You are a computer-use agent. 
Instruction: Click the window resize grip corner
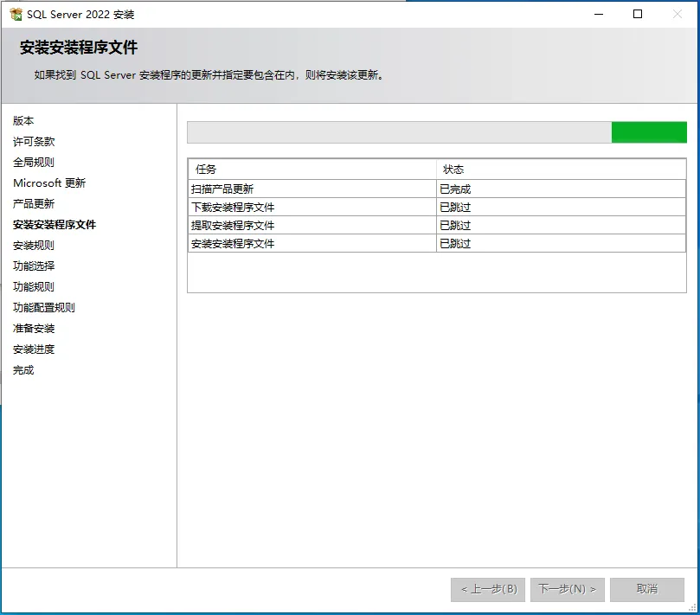[692, 607]
